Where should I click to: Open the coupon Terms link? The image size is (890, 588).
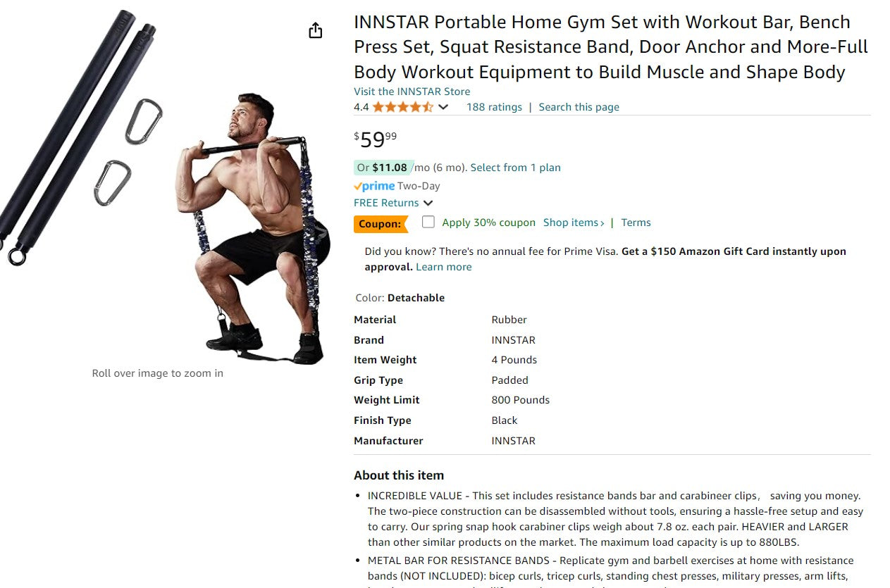(x=636, y=222)
